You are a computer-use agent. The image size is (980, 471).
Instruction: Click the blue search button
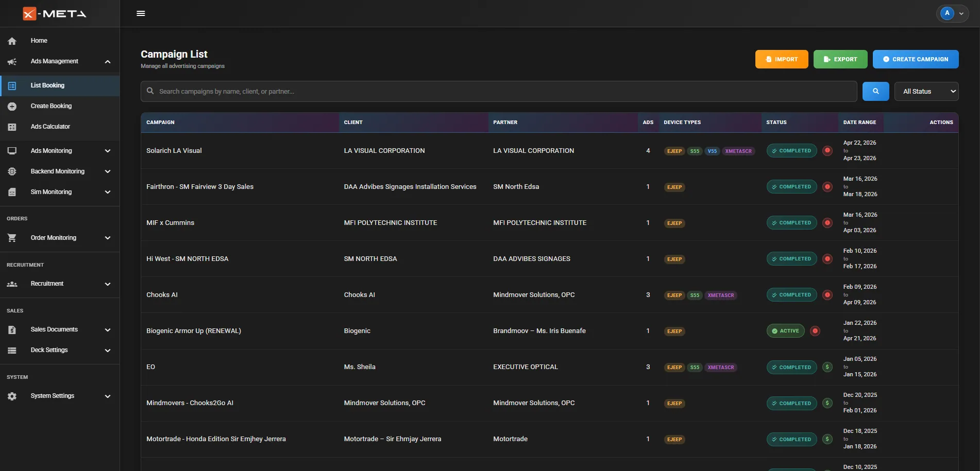[x=876, y=91]
